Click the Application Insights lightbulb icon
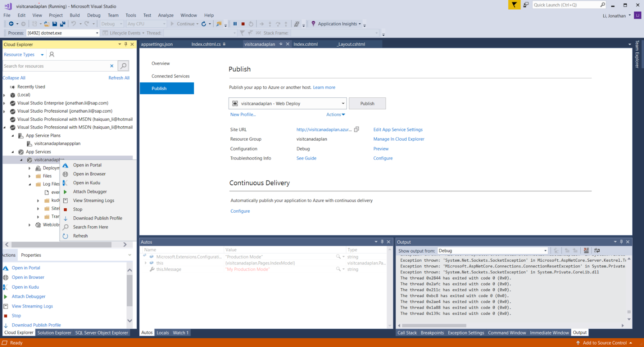This screenshot has width=644, height=347. 314,24
